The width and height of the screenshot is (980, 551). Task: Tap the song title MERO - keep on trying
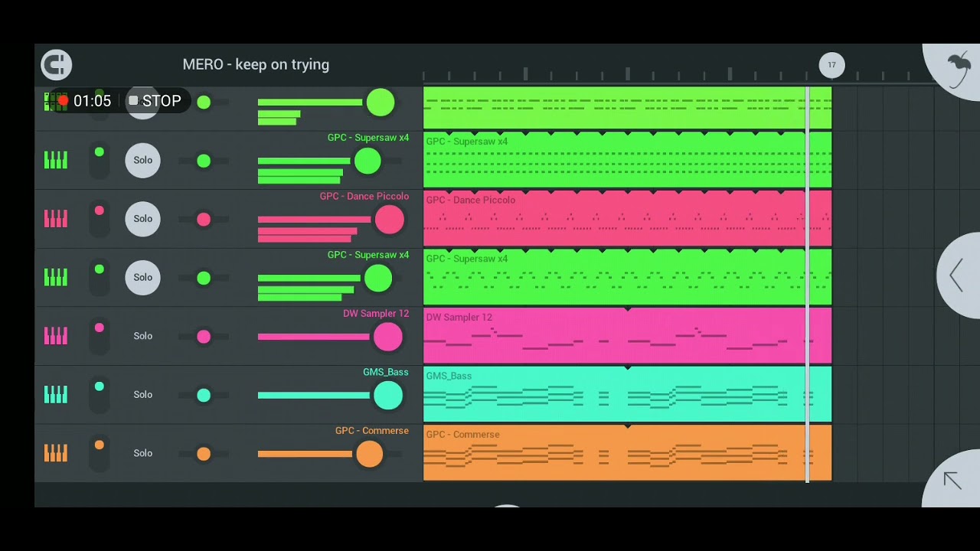(x=256, y=65)
